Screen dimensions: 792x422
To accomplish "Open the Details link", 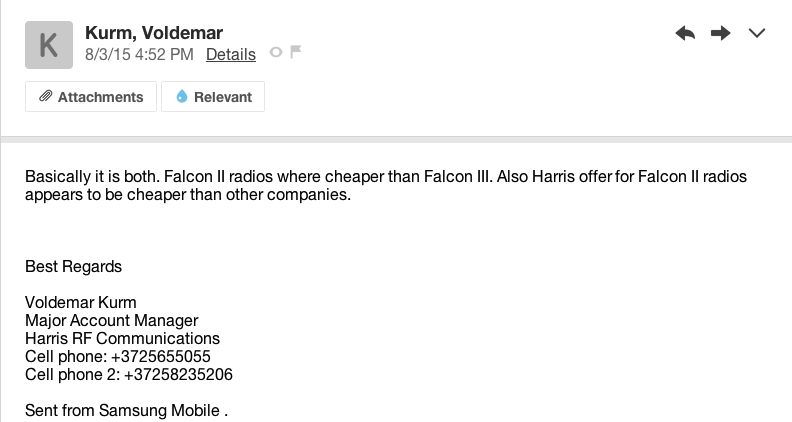I will tap(231, 54).
